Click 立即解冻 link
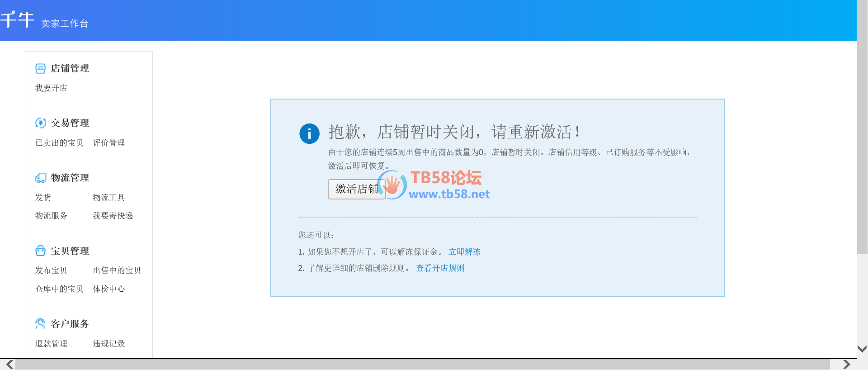868x370 pixels. click(464, 252)
